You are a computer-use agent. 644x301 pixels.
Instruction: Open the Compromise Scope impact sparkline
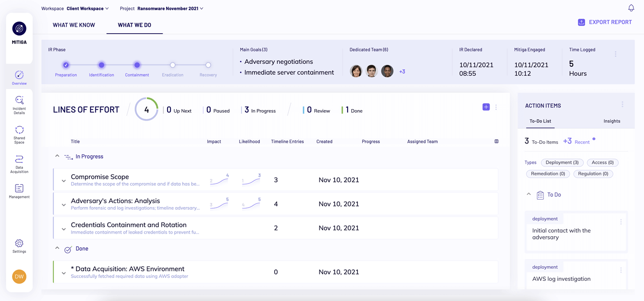point(219,179)
